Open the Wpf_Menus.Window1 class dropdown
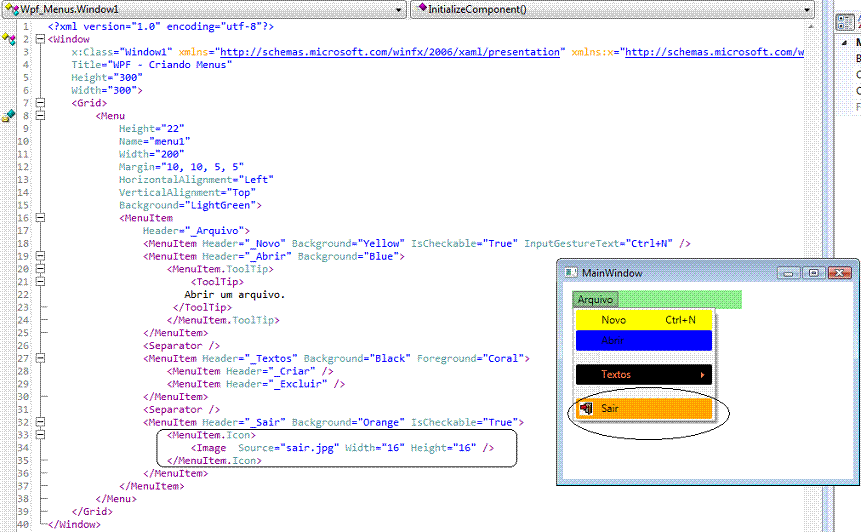861x532 pixels. tap(398, 9)
